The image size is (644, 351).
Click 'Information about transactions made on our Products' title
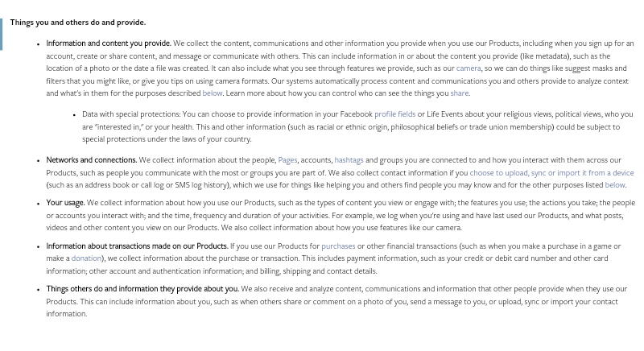[137, 246]
